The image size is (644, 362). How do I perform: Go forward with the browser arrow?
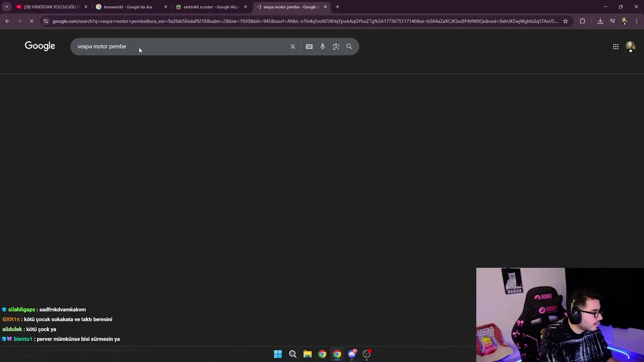[x=19, y=21]
